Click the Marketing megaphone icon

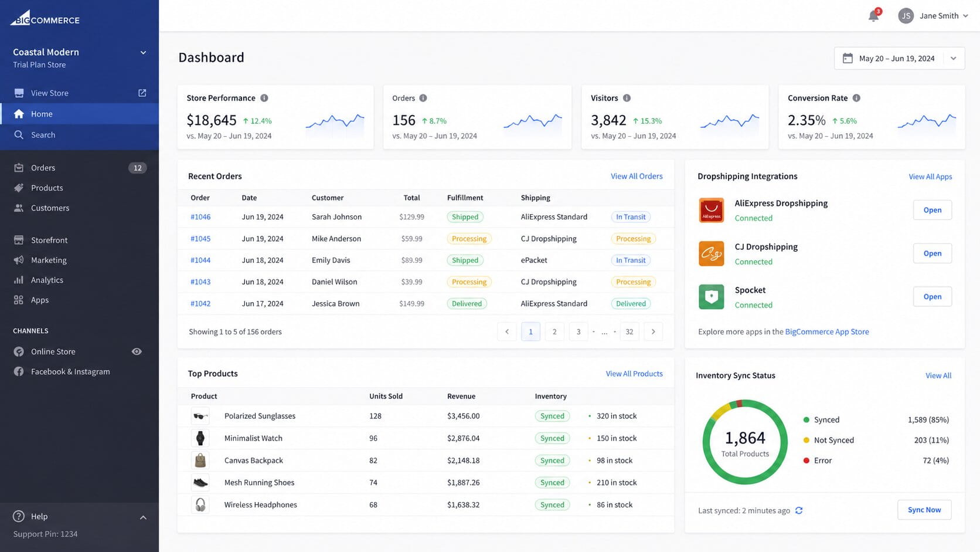(x=19, y=260)
